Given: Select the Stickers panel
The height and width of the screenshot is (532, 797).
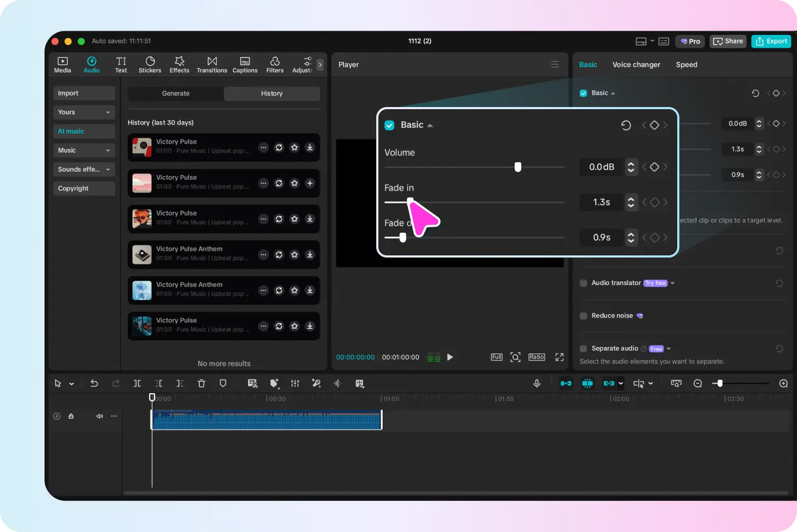Looking at the screenshot, I should tap(150, 64).
